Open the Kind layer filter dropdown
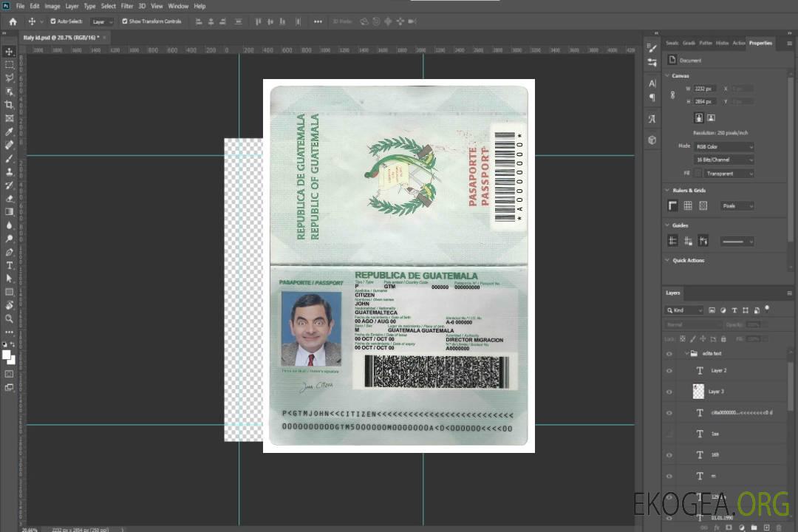This screenshot has width=798, height=532. tap(684, 310)
